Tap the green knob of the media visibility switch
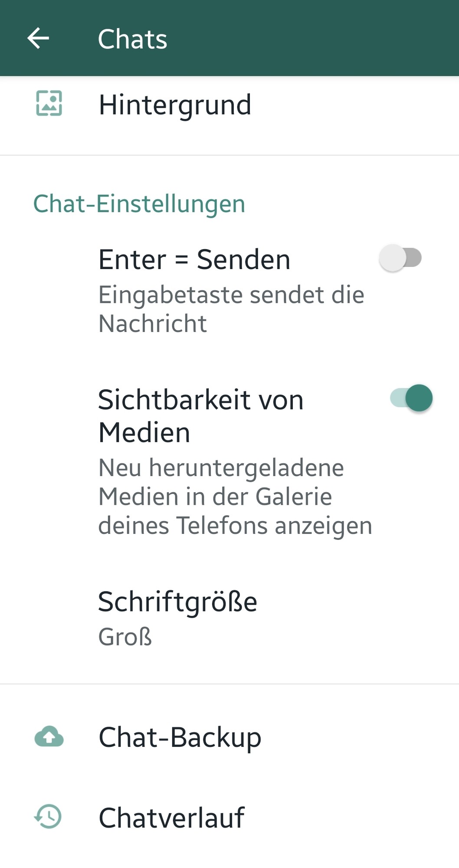459x868 pixels. click(419, 398)
